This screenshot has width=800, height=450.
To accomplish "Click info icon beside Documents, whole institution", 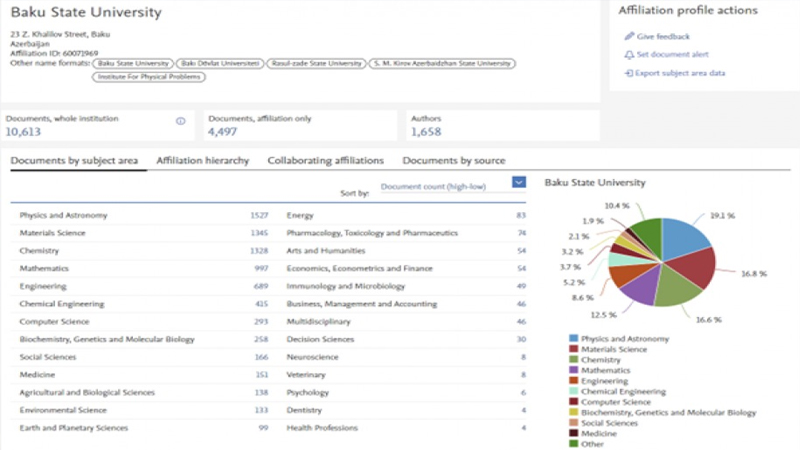I will point(181,121).
